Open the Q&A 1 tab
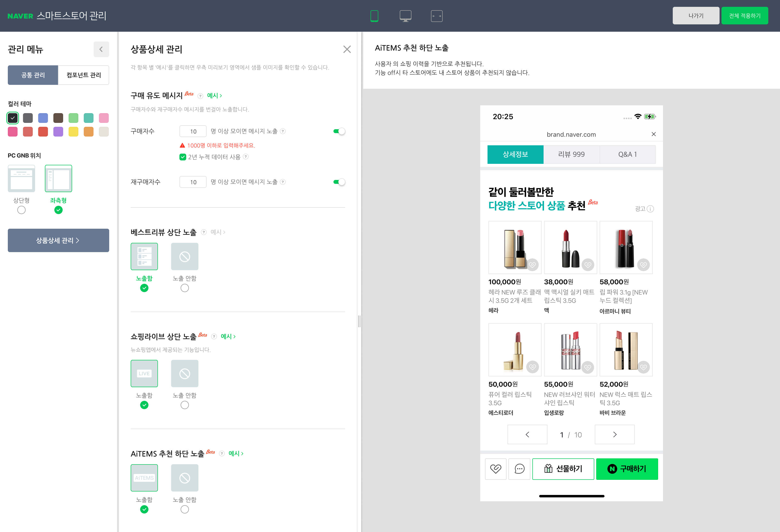Screen dimensions: 780x532 click(627, 154)
